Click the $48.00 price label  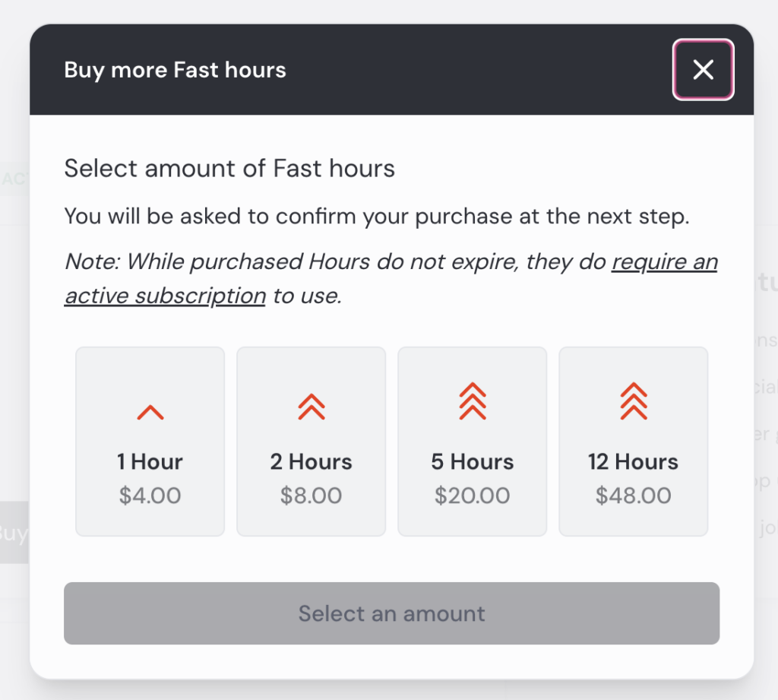click(634, 496)
